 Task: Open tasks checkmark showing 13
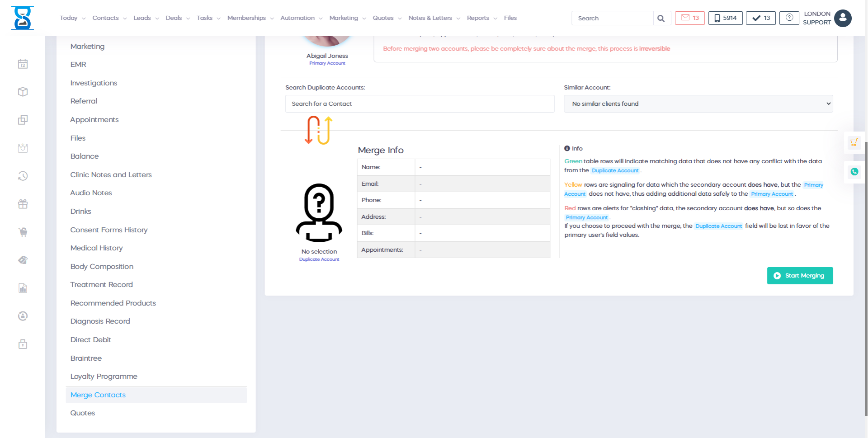point(760,18)
